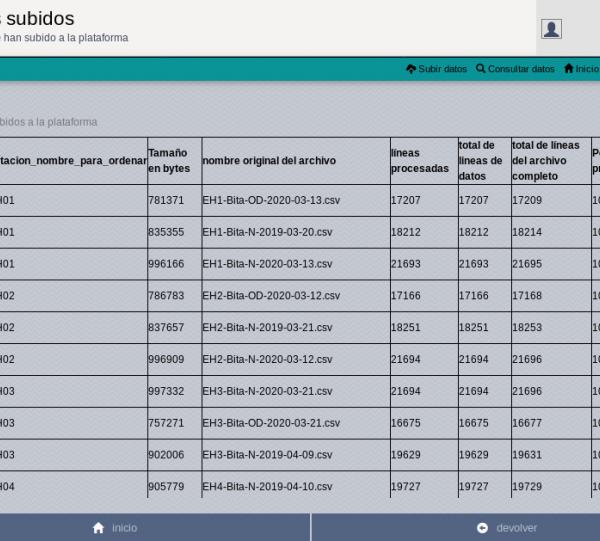Sort by nombre original del archivo header

click(269, 160)
